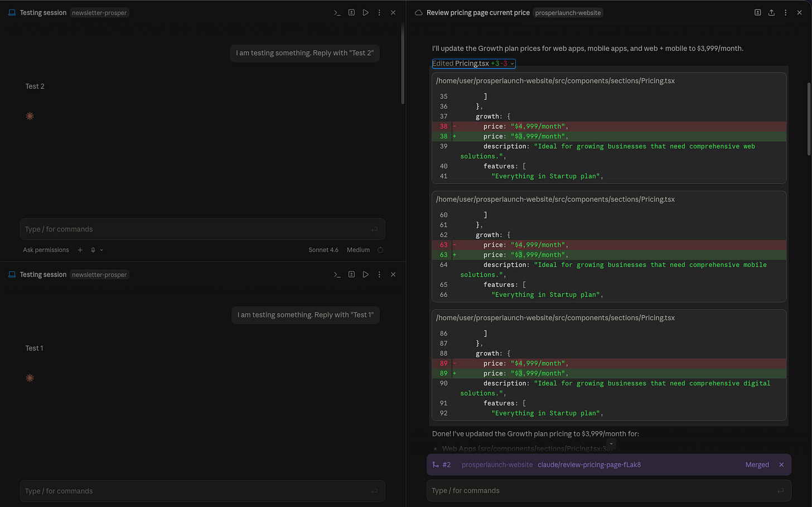Screen dimensions: 812x507
Task: Collapse the Edited Pricing.tsx diff section
Action: click(x=473, y=64)
